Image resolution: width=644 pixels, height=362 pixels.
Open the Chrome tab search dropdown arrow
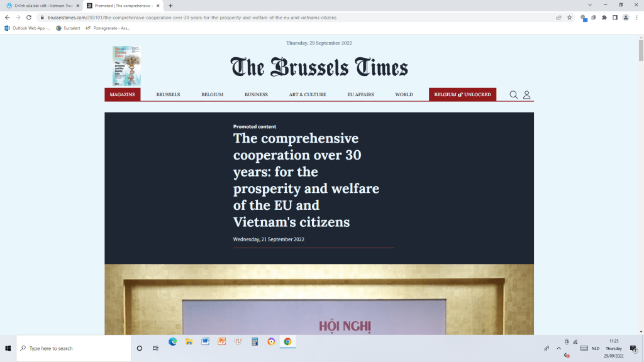[589, 5]
